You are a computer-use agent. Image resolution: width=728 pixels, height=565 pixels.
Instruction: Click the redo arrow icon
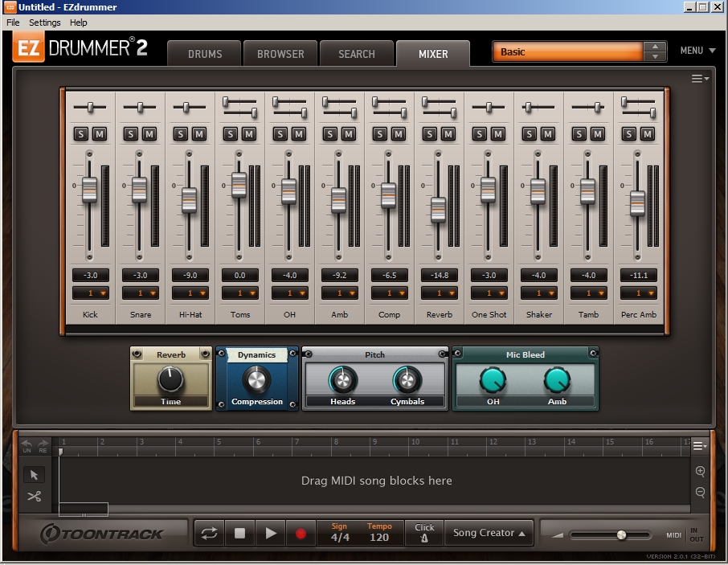tap(43, 445)
